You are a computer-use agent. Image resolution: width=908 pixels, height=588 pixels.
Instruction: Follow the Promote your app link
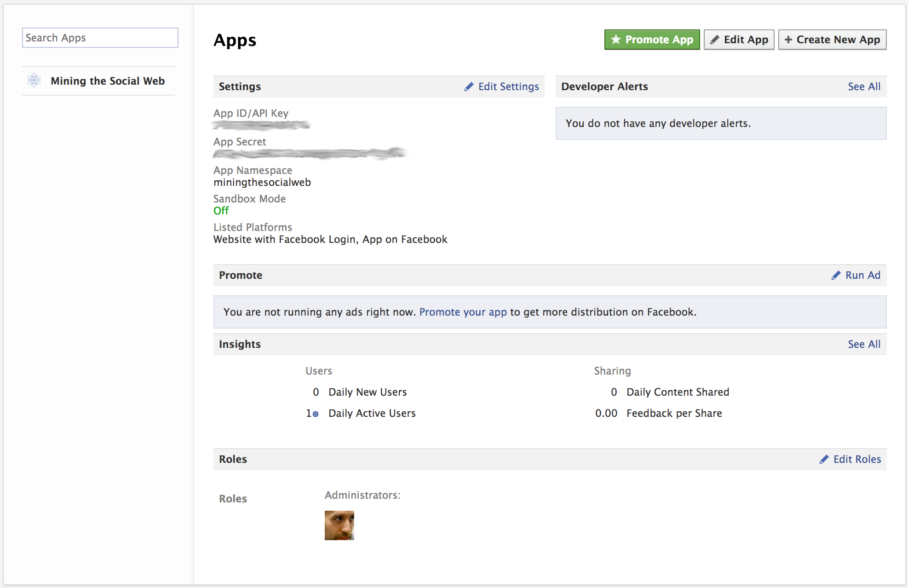463,312
